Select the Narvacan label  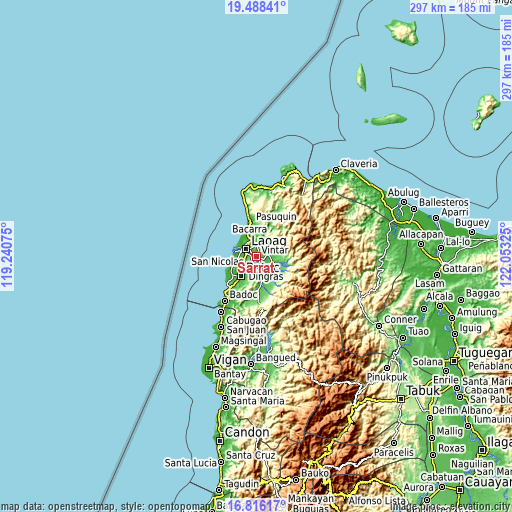pyautogui.click(x=251, y=391)
